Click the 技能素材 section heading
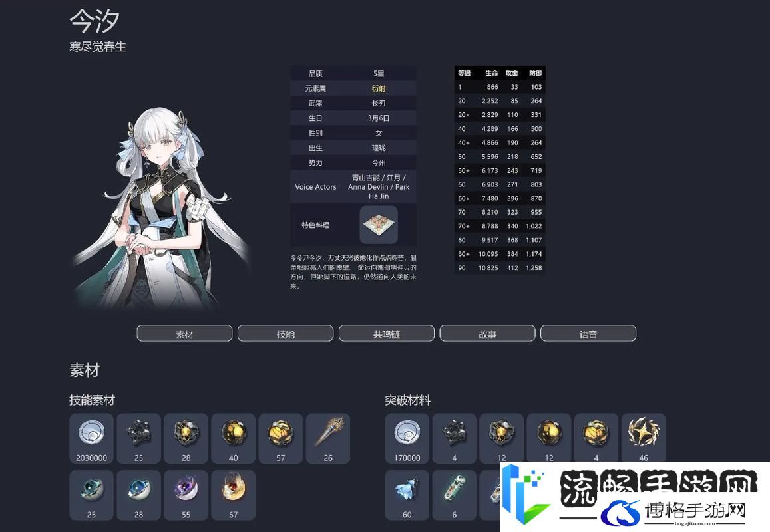The height and width of the screenshot is (532, 770). tap(92, 400)
